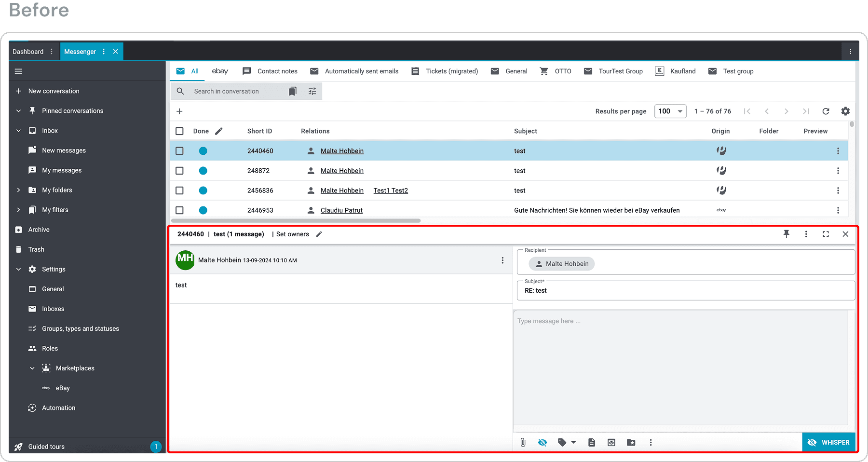
Task: Open Results per page dropdown
Action: tap(670, 111)
